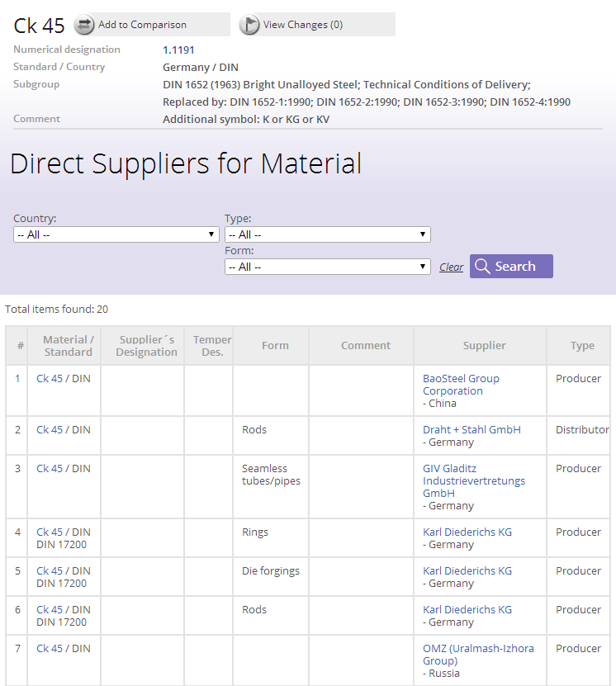Click the Add to Comparison button label
Viewport: 616px width, 686px height.
142,25
